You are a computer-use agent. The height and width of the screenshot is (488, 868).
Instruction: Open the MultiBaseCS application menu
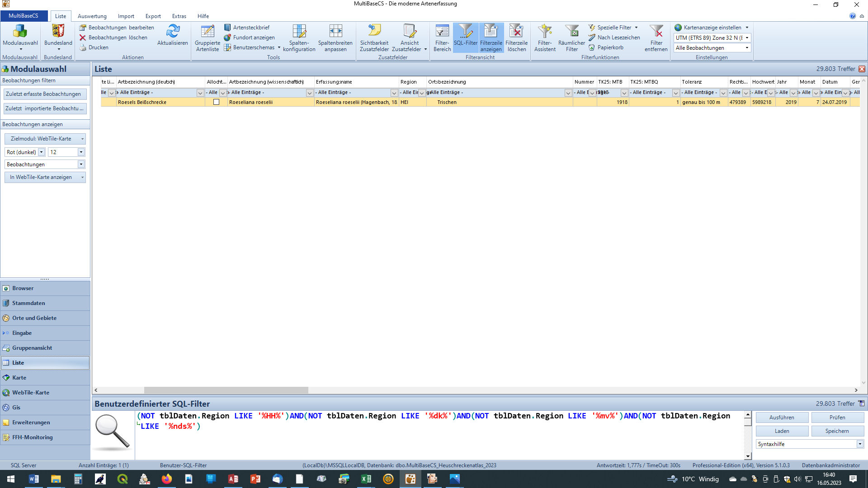click(24, 16)
